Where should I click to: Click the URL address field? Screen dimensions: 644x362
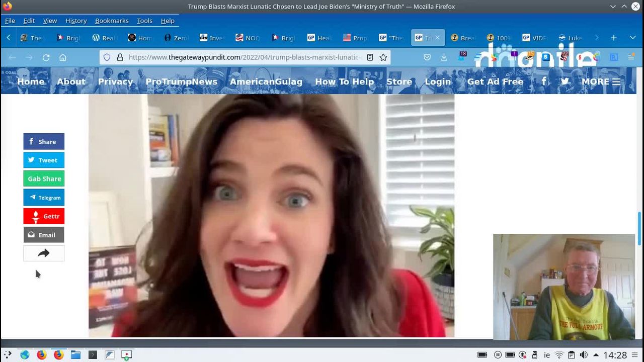(x=242, y=57)
